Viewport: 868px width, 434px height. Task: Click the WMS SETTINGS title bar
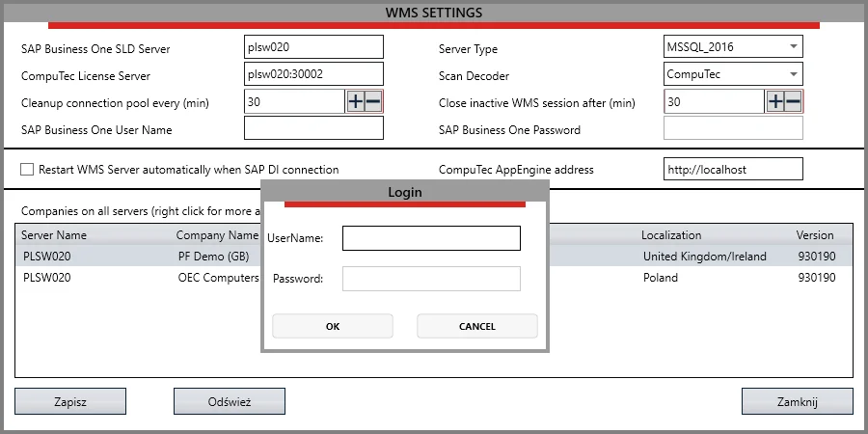pyautogui.click(x=434, y=13)
